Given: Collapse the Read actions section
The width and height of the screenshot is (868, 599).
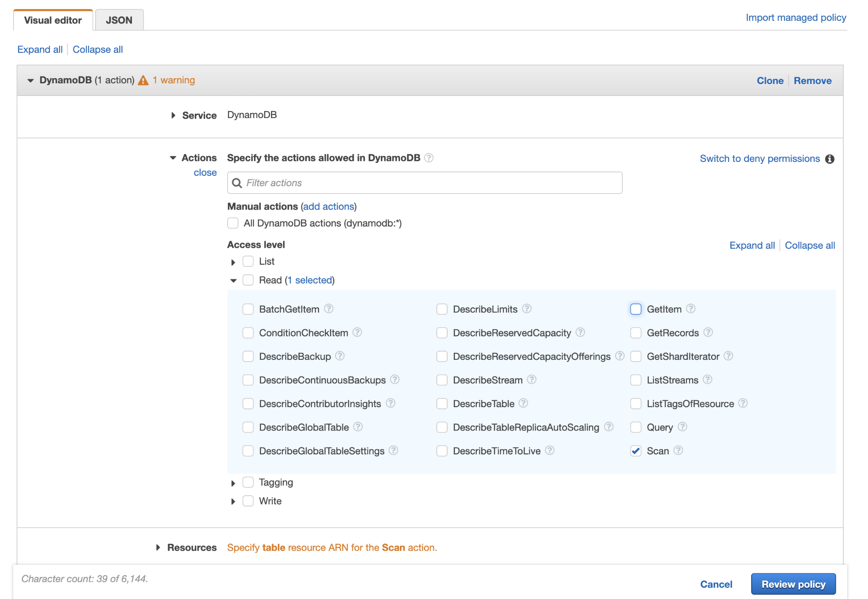Looking at the screenshot, I should 233,280.
